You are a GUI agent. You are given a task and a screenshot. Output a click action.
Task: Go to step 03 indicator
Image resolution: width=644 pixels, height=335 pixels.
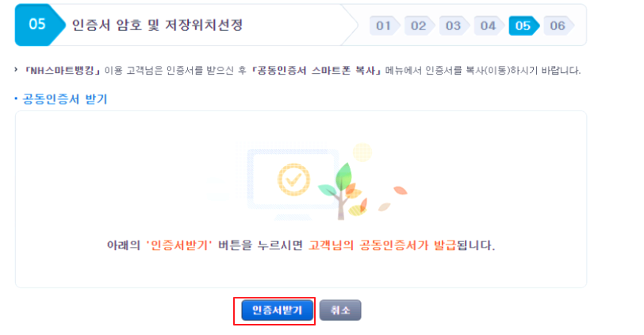454,26
